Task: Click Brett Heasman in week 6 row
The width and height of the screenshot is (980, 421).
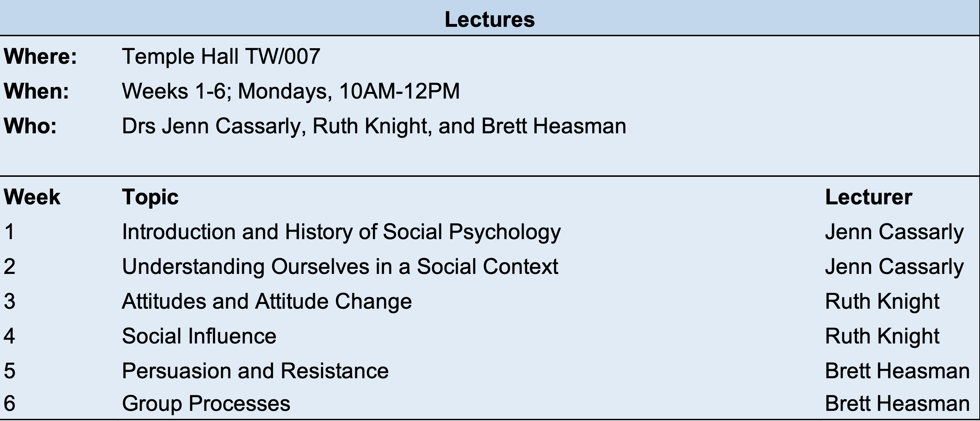Action: tap(897, 404)
